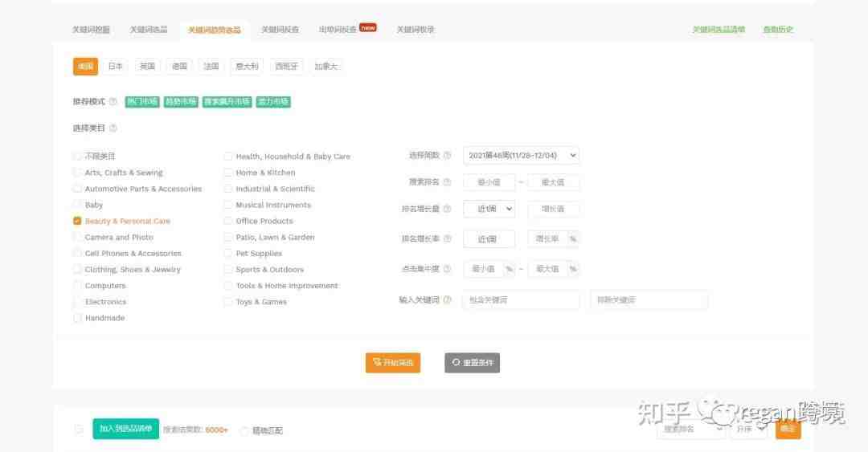The width and height of the screenshot is (868, 452).
Task: Check the Baby category
Action: tap(77, 205)
